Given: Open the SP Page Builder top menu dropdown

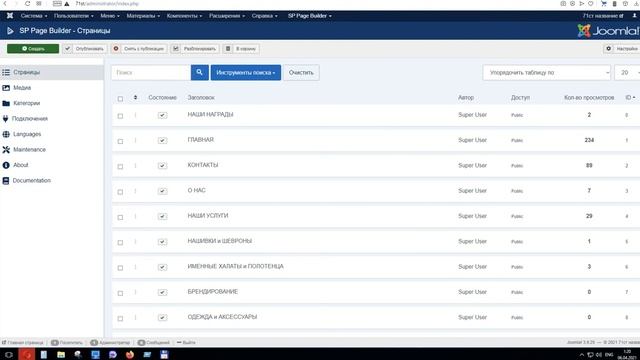Looking at the screenshot, I should [309, 16].
